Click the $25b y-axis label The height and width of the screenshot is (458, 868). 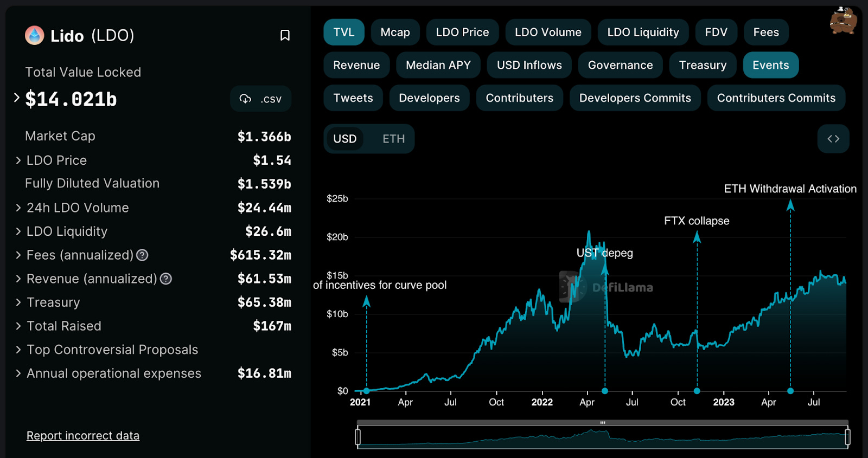click(x=337, y=198)
